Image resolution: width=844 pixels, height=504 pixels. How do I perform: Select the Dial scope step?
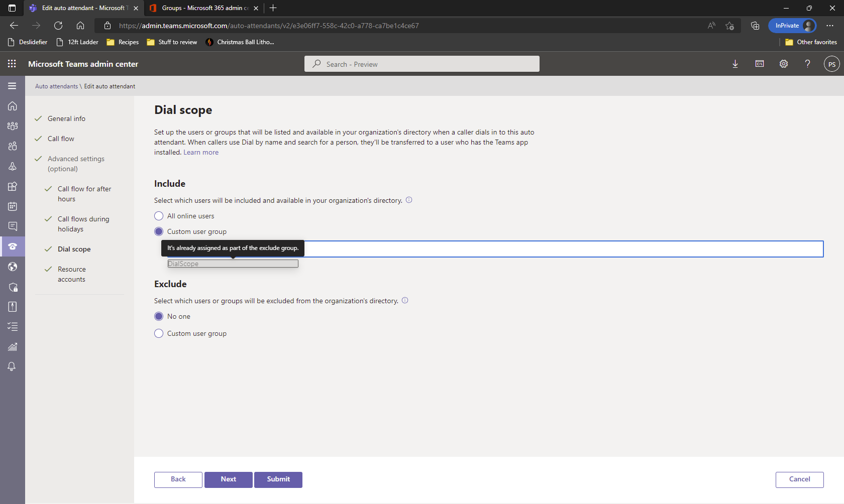74,249
